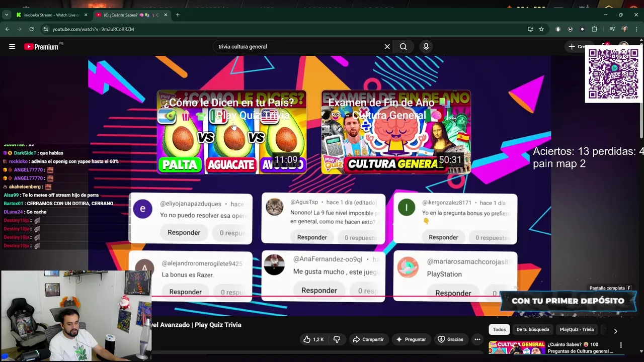Screen dimensions: 644x362
Task: Click chat message from Bartox01
Action: [58, 204]
